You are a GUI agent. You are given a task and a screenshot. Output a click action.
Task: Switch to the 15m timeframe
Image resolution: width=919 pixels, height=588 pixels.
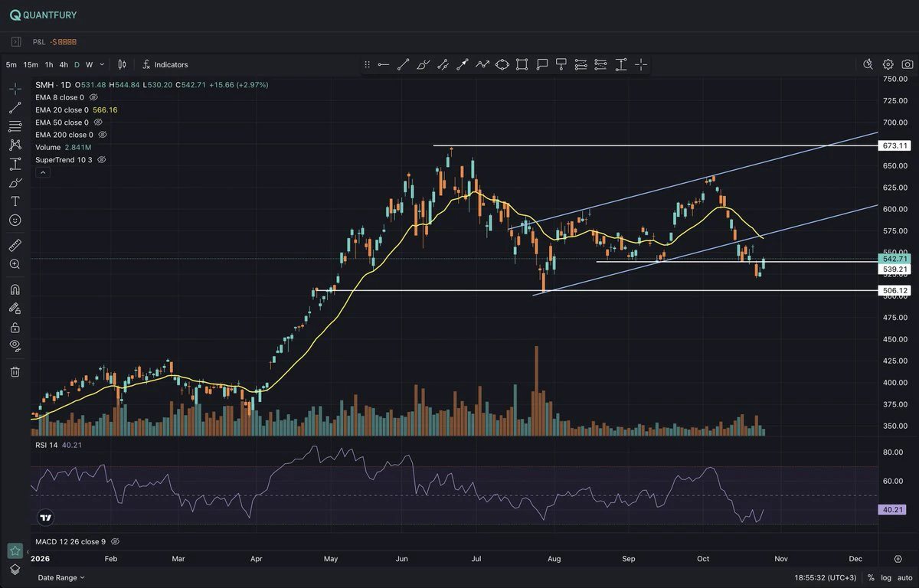(31, 65)
